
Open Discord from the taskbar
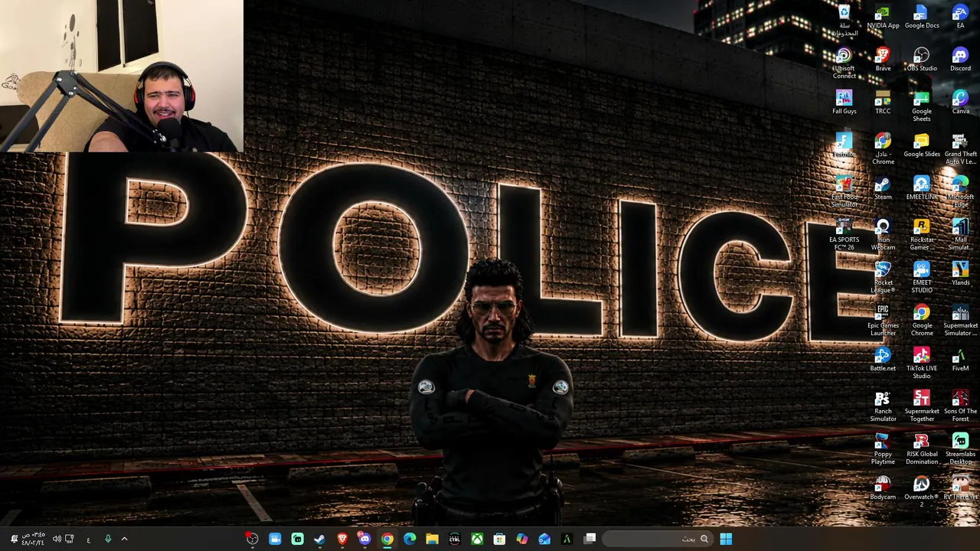click(364, 539)
